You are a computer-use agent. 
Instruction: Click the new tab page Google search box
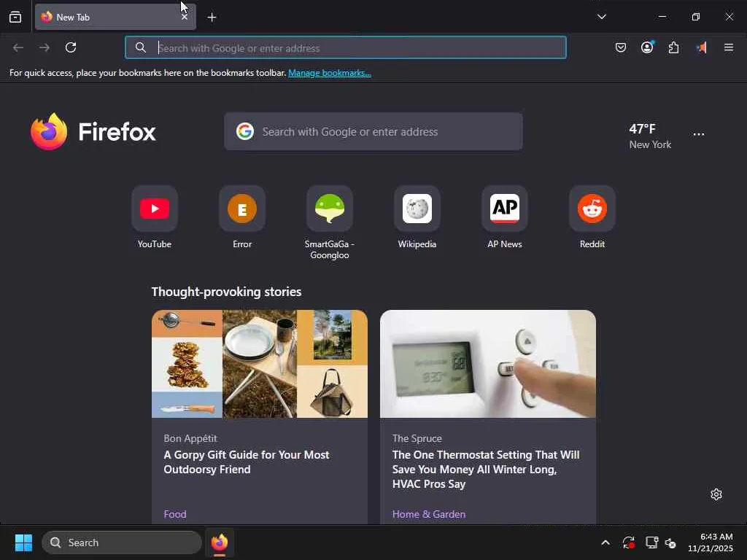tap(373, 131)
